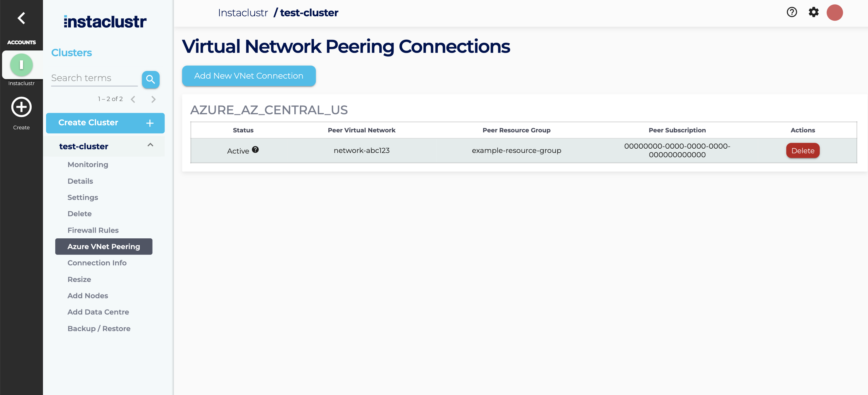
Task: Click the cluster search magnifier button
Action: pyautogui.click(x=150, y=80)
